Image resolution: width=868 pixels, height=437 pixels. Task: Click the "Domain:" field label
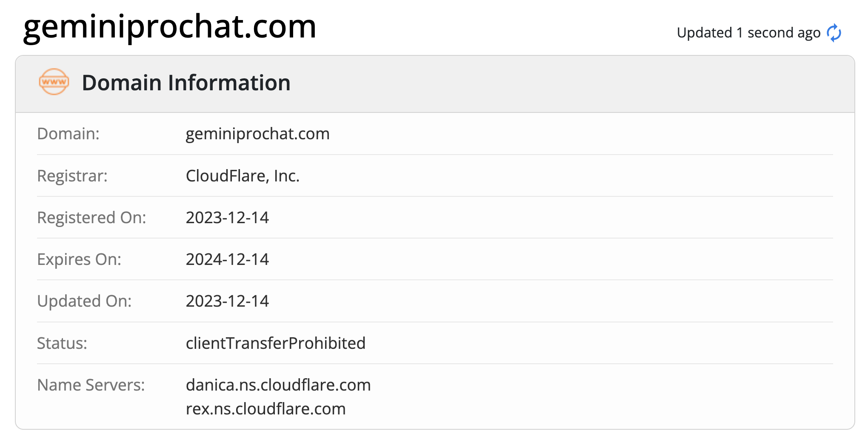point(68,134)
